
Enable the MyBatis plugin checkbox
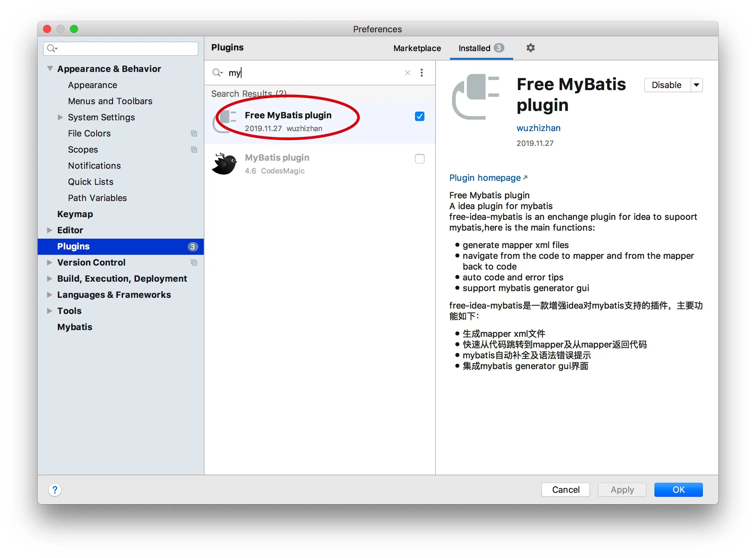pyautogui.click(x=419, y=159)
